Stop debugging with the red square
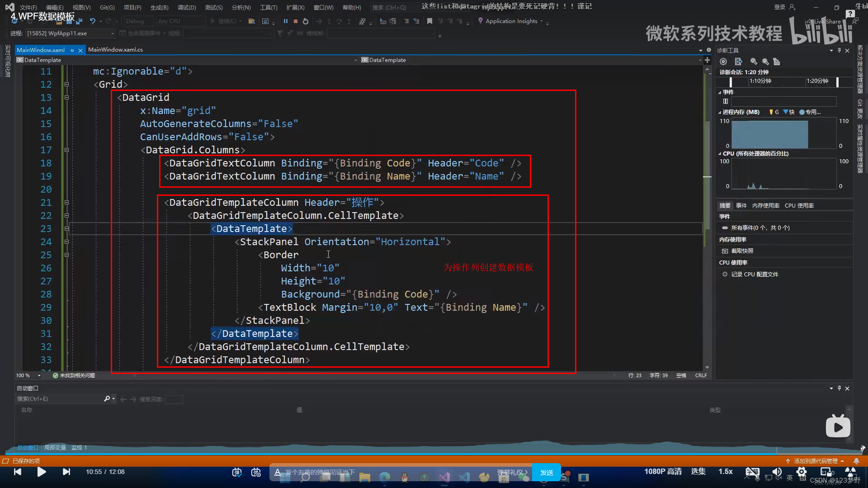The image size is (868, 488). [x=296, y=21]
